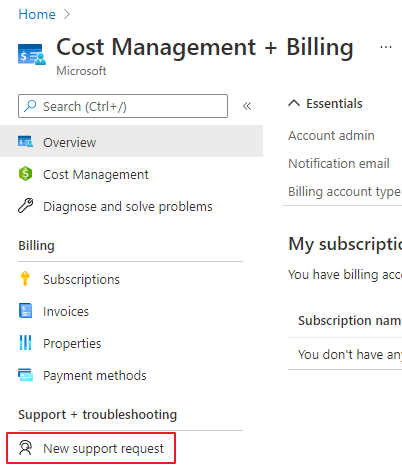Image resolution: width=402 pixels, height=471 pixels.
Task: Click the breadcrumb chevron after Home
Action: point(67,14)
